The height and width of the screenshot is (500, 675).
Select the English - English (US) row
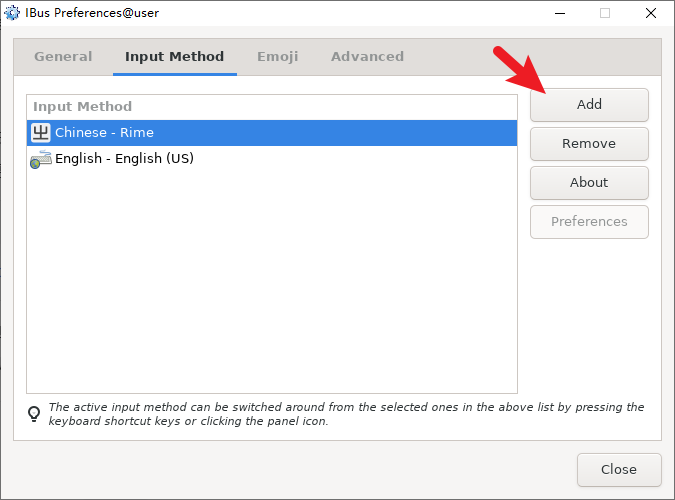tap(272, 159)
